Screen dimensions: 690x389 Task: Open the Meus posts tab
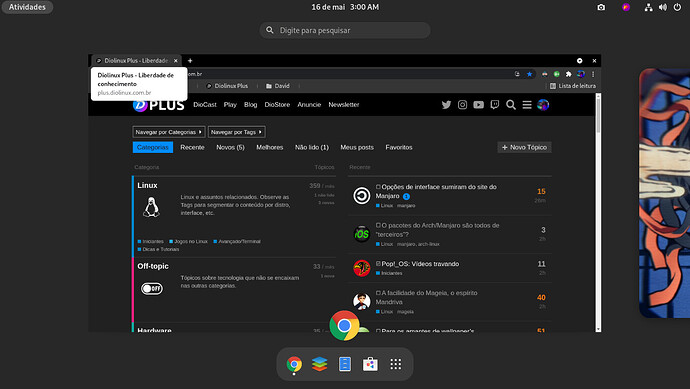357,147
